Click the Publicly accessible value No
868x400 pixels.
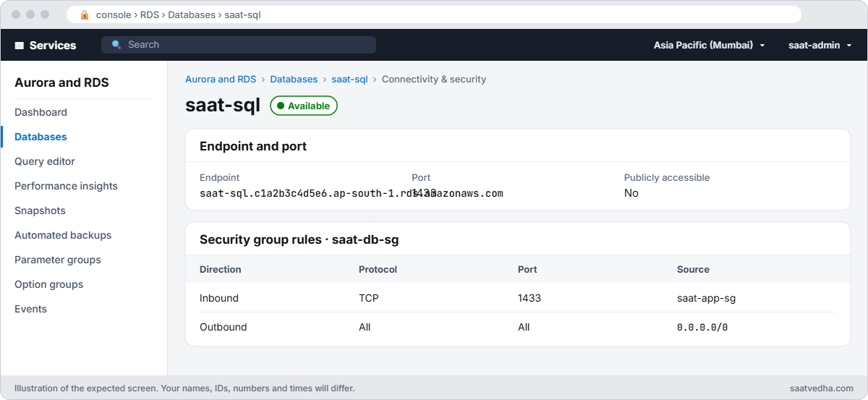(631, 193)
